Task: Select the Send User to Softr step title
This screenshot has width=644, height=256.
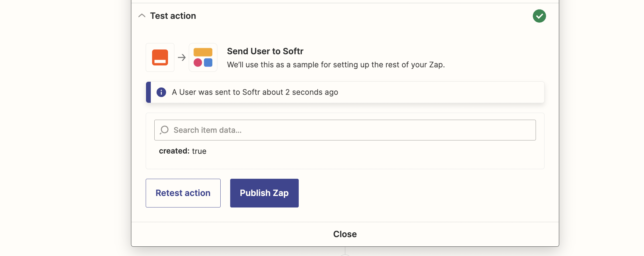Action: click(265, 51)
